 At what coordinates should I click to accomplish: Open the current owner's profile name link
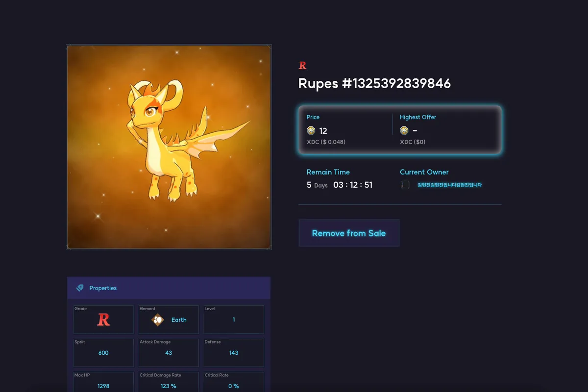(449, 185)
